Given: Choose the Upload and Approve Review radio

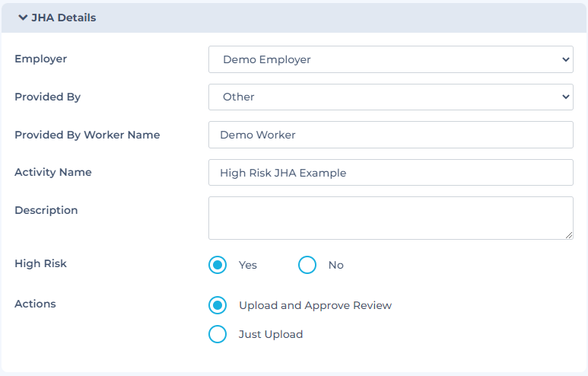Looking at the screenshot, I should [218, 305].
